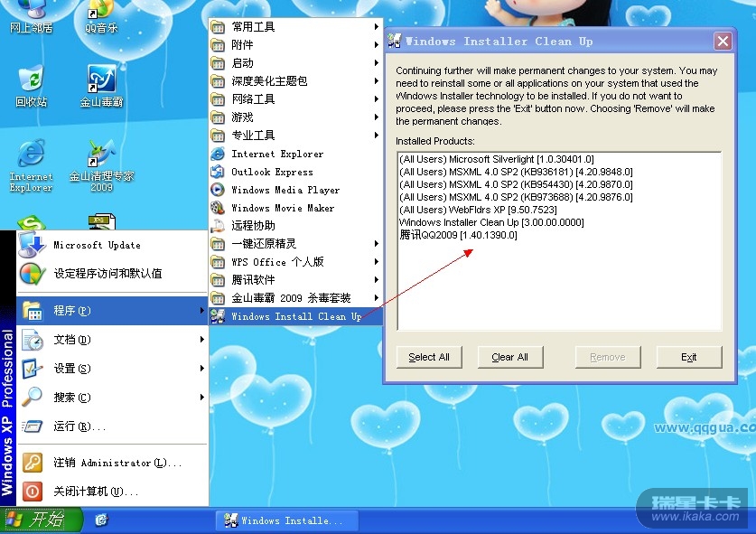
Task: Select MSXML 4.0 SP2 (KB973688) entry
Action: click(x=516, y=197)
